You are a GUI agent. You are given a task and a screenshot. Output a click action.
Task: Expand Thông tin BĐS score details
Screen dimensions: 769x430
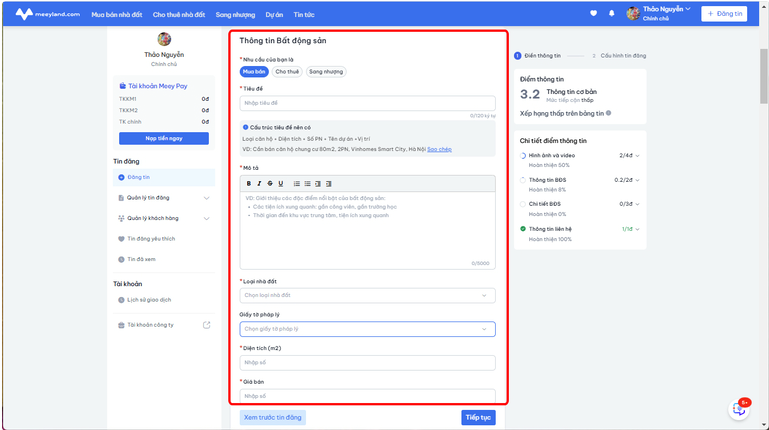point(637,180)
